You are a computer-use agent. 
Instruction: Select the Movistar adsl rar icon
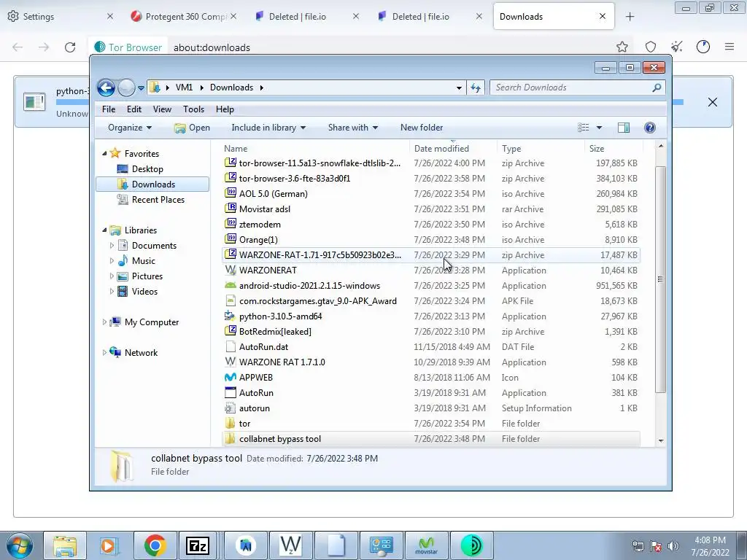tap(230, 209)
